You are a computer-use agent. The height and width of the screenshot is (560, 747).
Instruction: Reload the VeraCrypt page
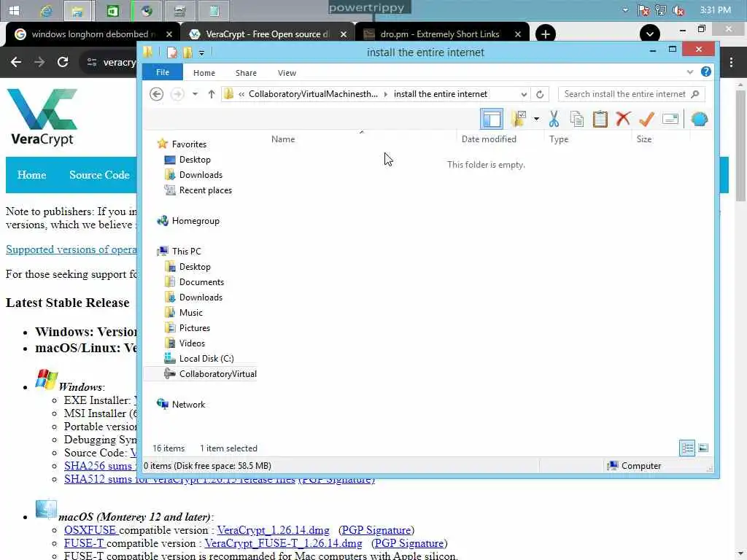(63, 62)
